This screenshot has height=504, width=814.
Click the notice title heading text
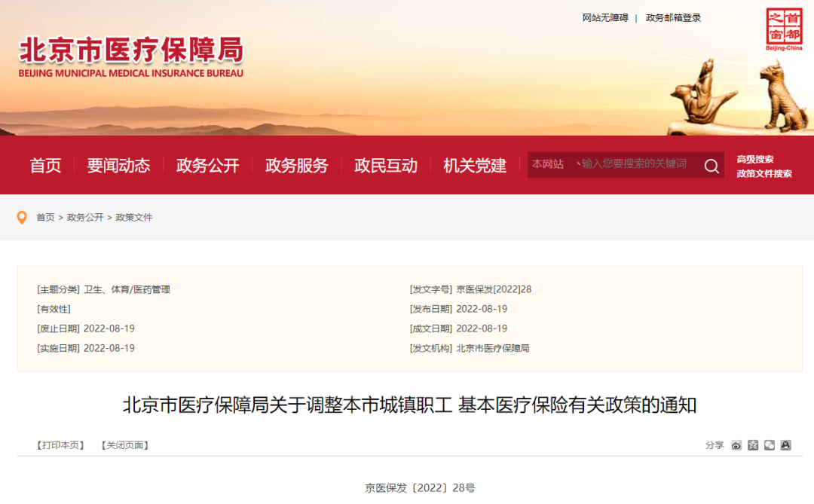coord(409,405)
